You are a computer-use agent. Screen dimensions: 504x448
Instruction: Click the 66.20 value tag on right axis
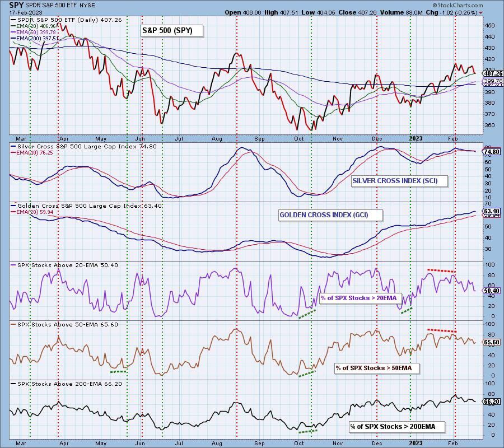pyautogui.click(x=492, y=402)
